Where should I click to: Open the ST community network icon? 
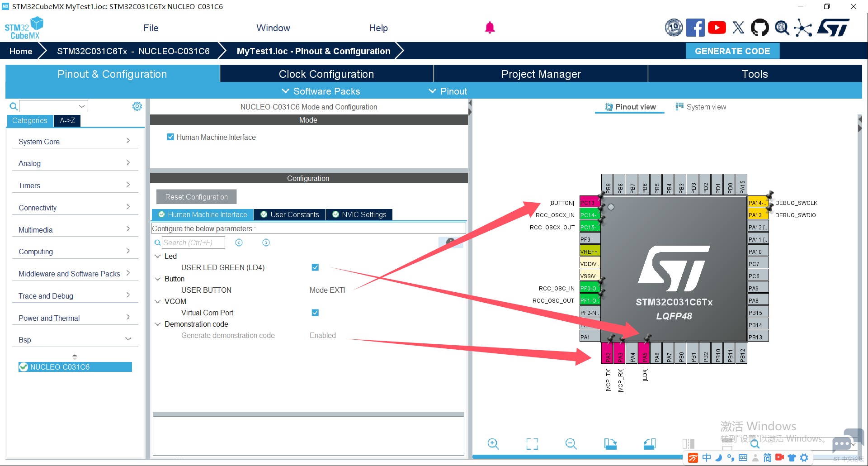tap(803, 28)
